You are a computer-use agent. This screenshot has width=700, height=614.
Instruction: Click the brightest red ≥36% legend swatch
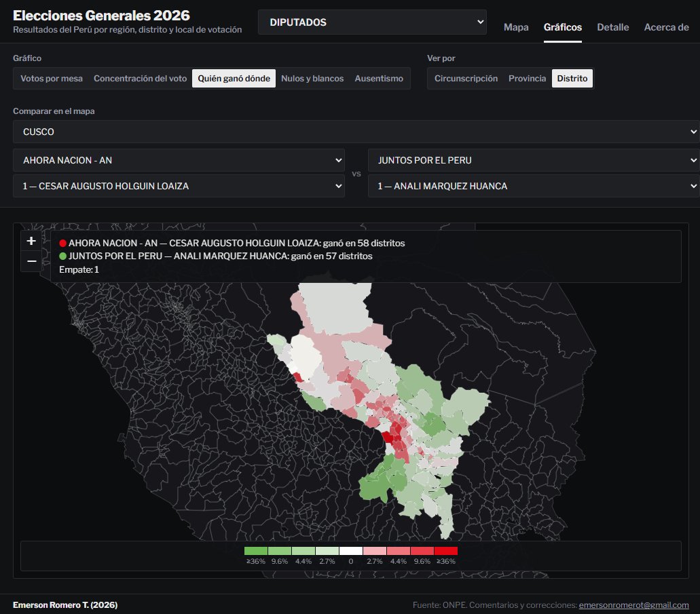[x=446, y=551]
